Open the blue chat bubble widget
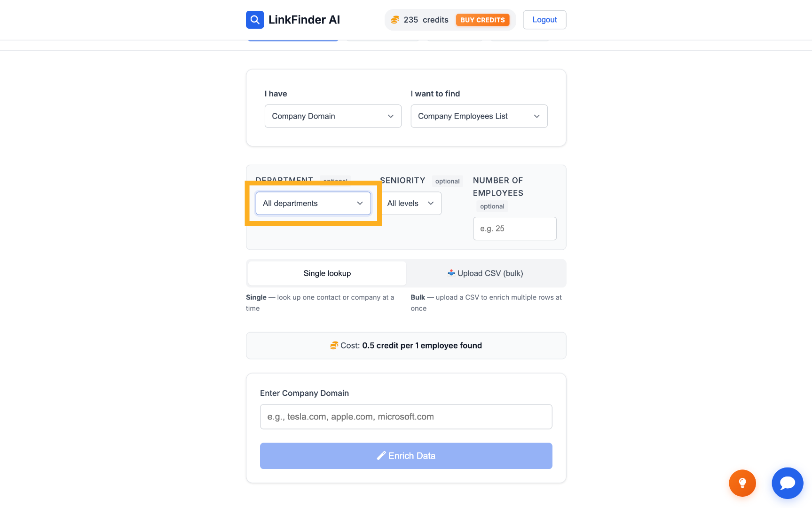This screenshot has height=508, width=812. click(788, 483)
